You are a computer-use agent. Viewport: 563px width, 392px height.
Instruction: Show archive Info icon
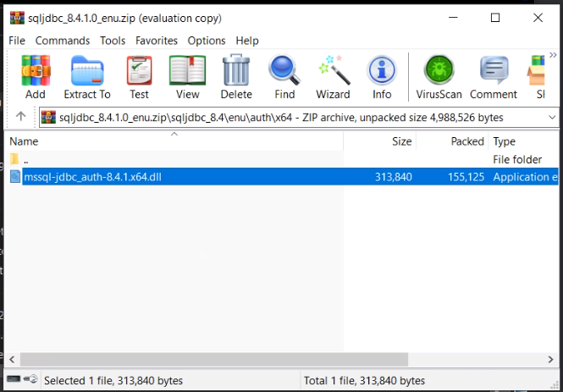tap(382, 77)
